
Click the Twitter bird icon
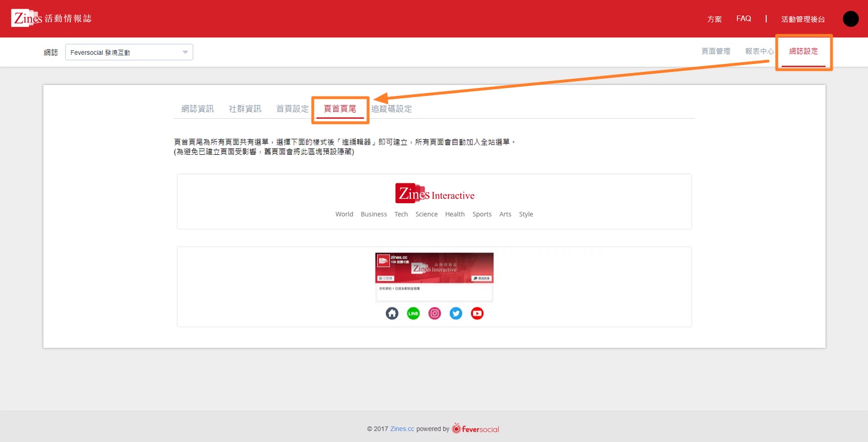pyautogui.click(x=456, y=314)
